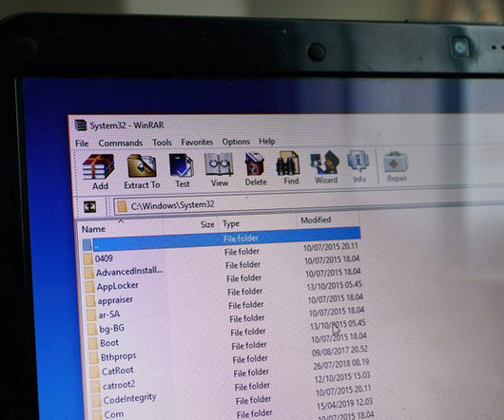Open the File menu
Viewport: 504px width, 420px height.
(x=82, y=143)
